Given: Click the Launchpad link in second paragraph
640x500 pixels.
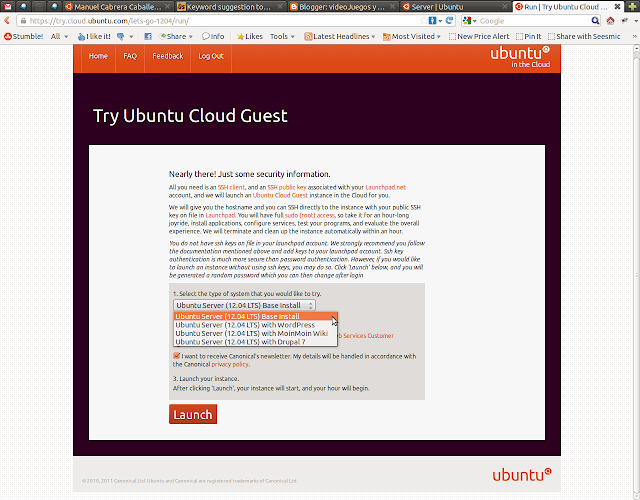Looking at the screenshot, I should click(x=220, y=215).
